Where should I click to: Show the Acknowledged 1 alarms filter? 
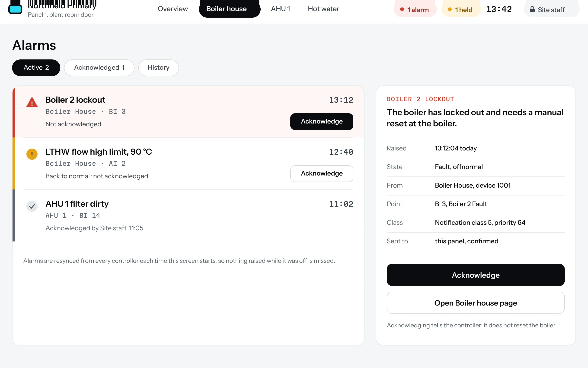click(x=99, y=68)
